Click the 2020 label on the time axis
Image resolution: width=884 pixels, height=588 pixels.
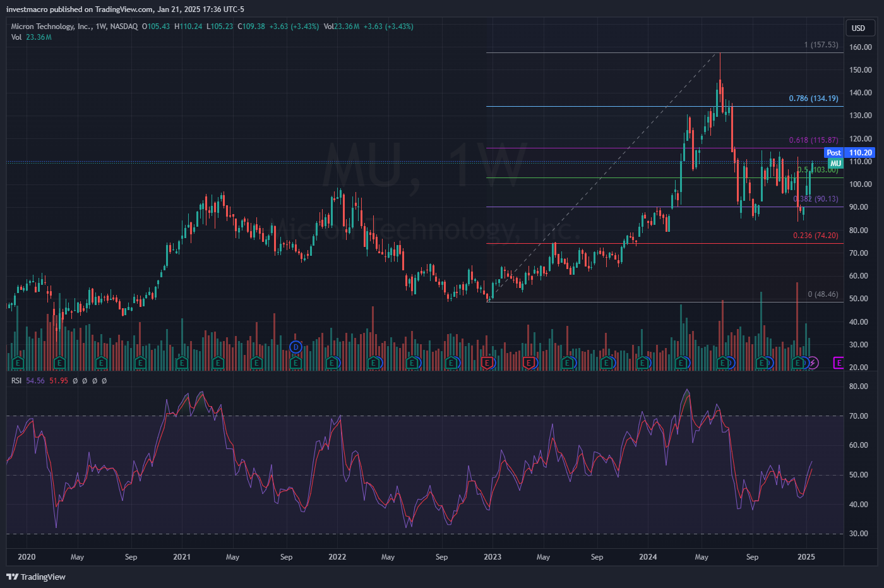pyautogui.click(x=27, y=557)
